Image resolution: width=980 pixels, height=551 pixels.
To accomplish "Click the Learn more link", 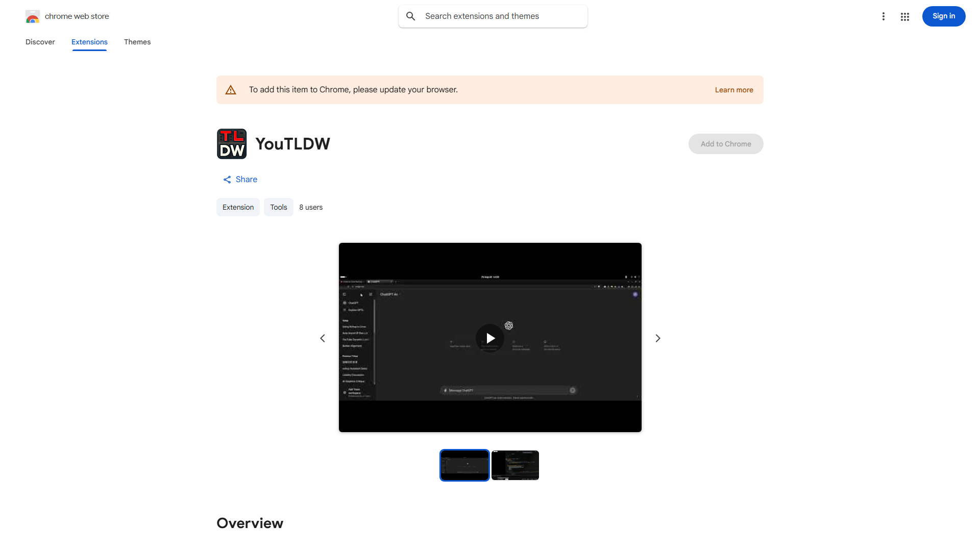I will coord(734,89).
